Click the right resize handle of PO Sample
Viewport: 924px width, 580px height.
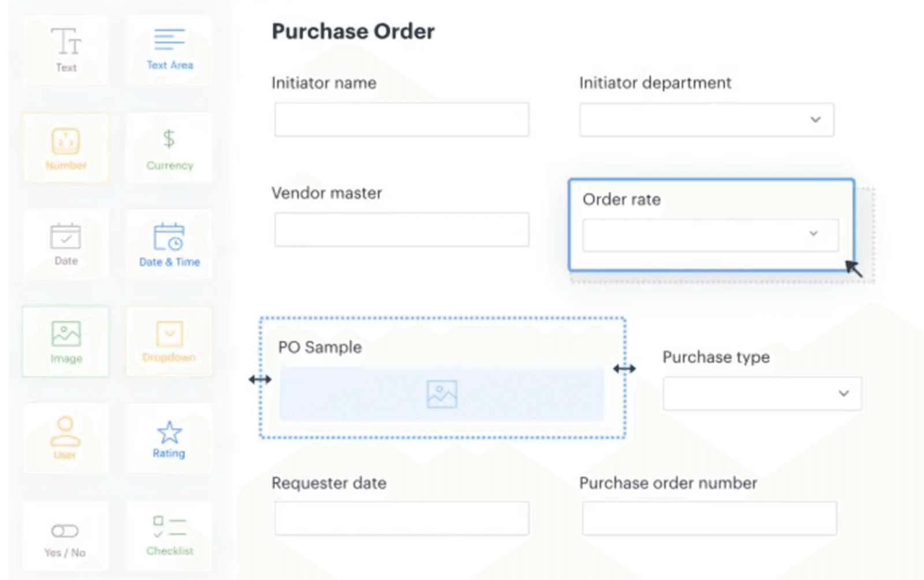624,369
